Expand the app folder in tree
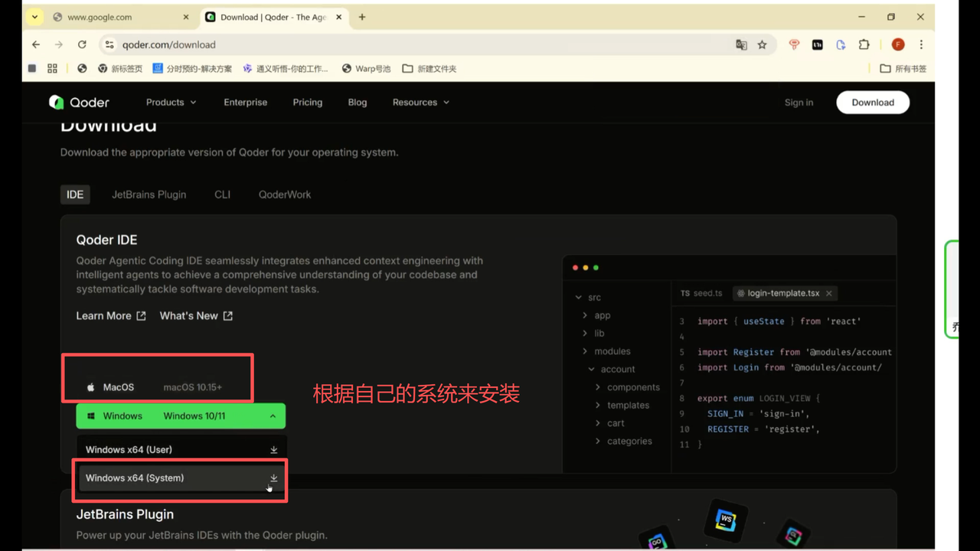The height and width of the screenshot is (551, 980). point(596,315)
